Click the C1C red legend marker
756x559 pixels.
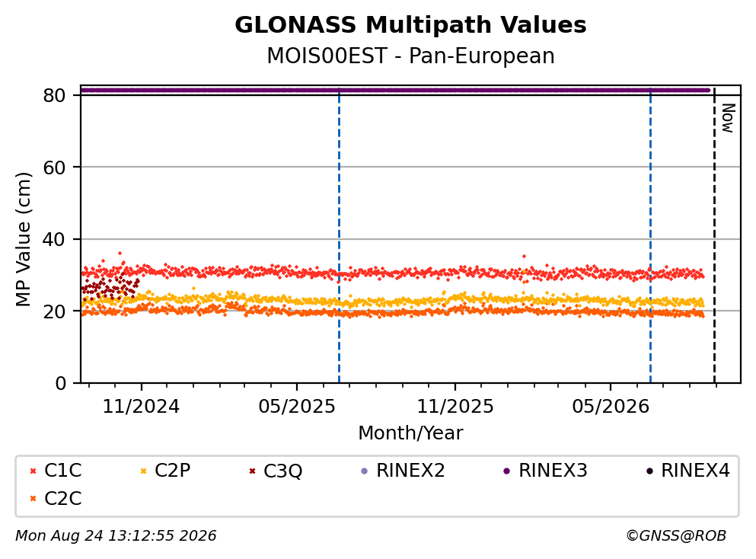coord(33,471)
